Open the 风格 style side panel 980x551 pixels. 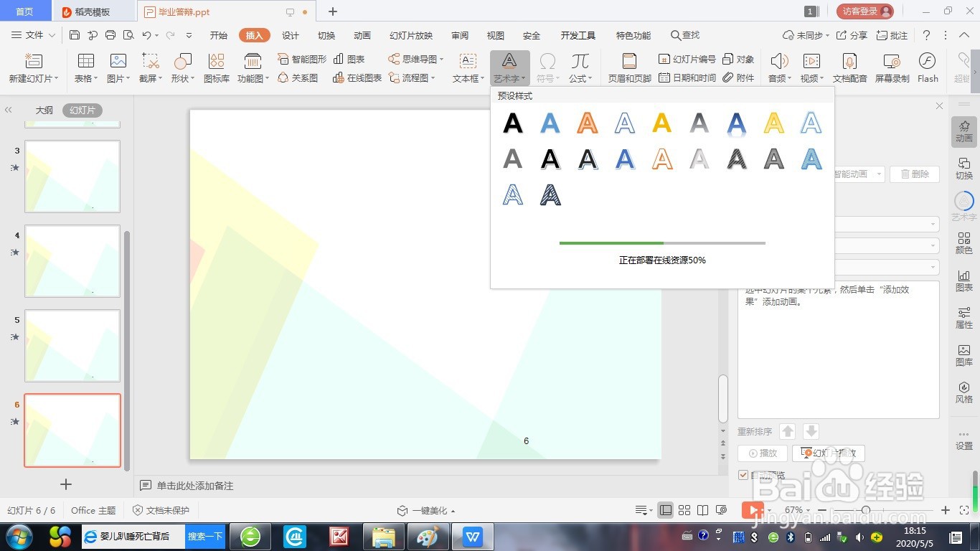(x=964, y=392)
